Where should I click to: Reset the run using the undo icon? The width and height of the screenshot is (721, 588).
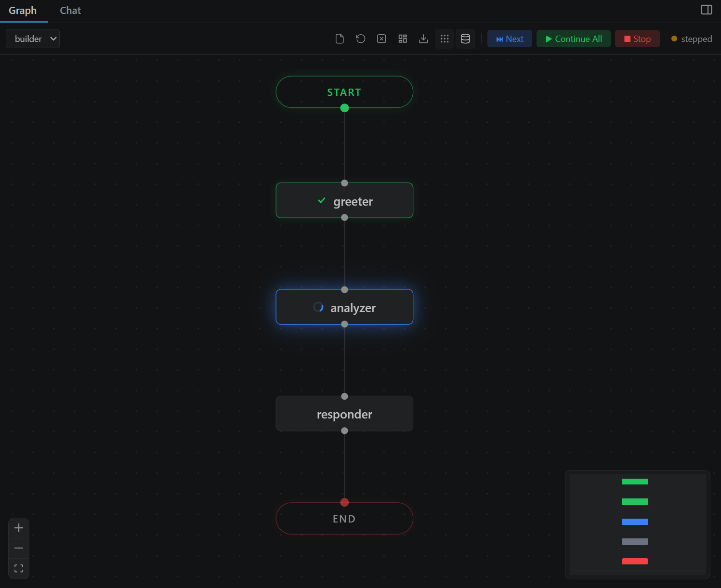[x=360, y=39]
